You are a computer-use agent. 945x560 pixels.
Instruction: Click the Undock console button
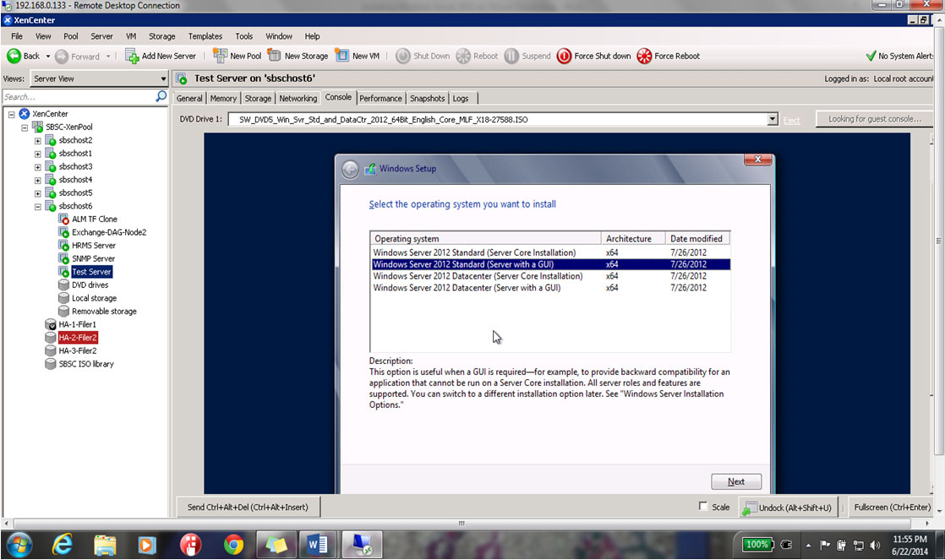click(x=787, y=508)
